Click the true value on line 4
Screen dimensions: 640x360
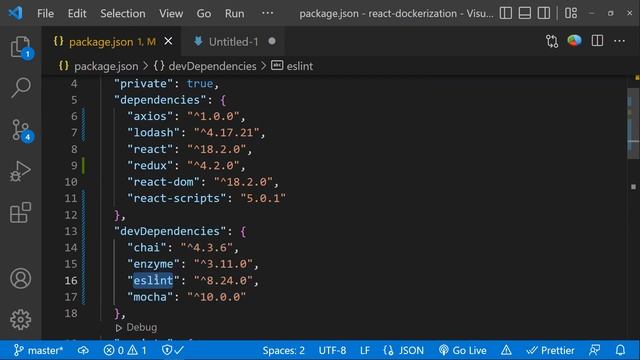[200, 84]
